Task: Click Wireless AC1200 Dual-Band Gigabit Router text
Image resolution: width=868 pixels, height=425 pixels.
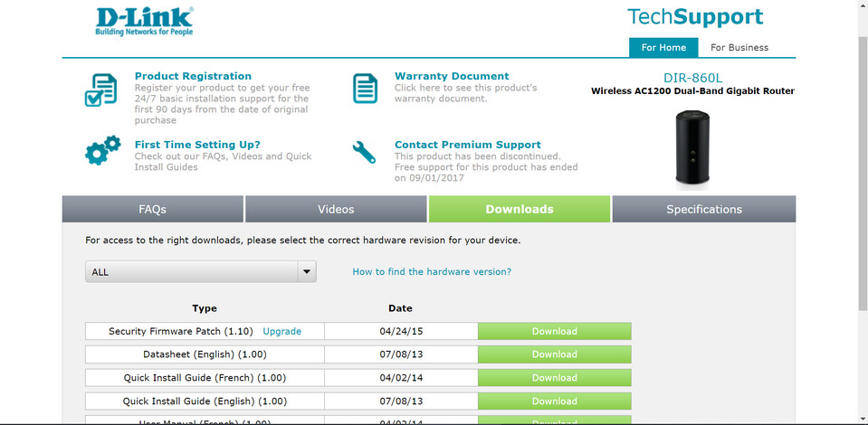Action: click(x=692, y=91)
